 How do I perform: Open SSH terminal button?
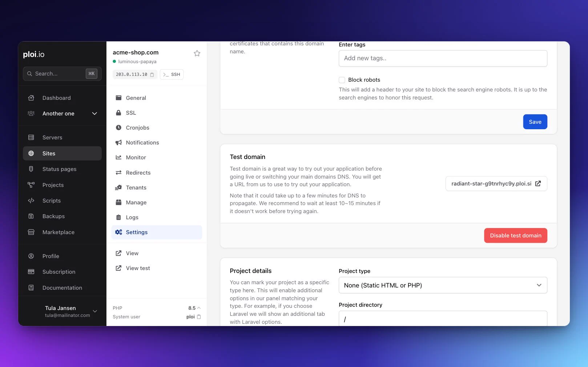(x=172, y=74)
